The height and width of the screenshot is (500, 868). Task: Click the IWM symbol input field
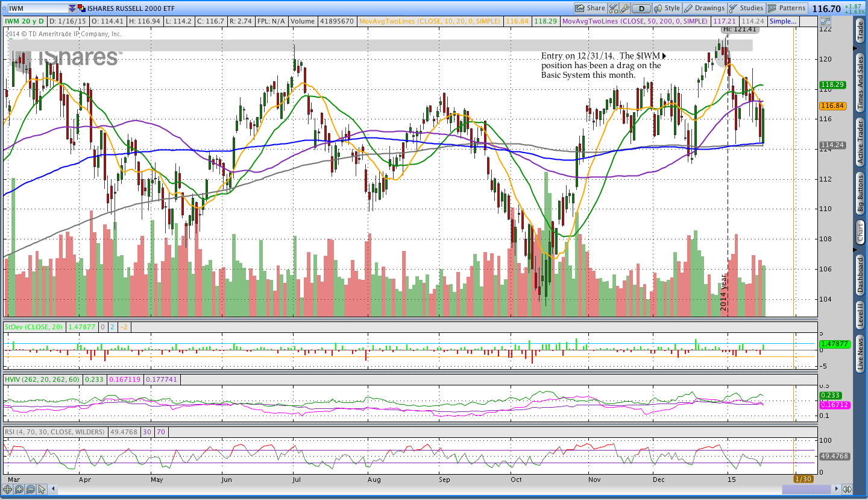[37, 8]
